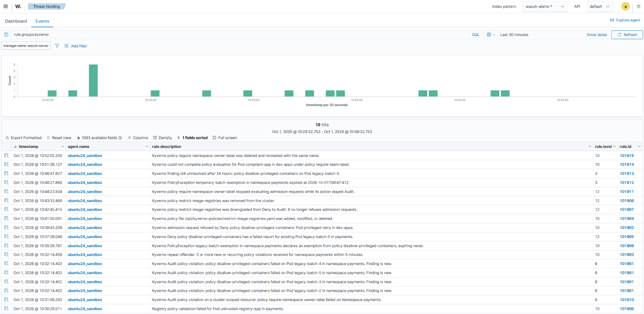This screenshot has height=314, width=644.
Task: Open the hamburger navigation menu
Action: point(5,6)
